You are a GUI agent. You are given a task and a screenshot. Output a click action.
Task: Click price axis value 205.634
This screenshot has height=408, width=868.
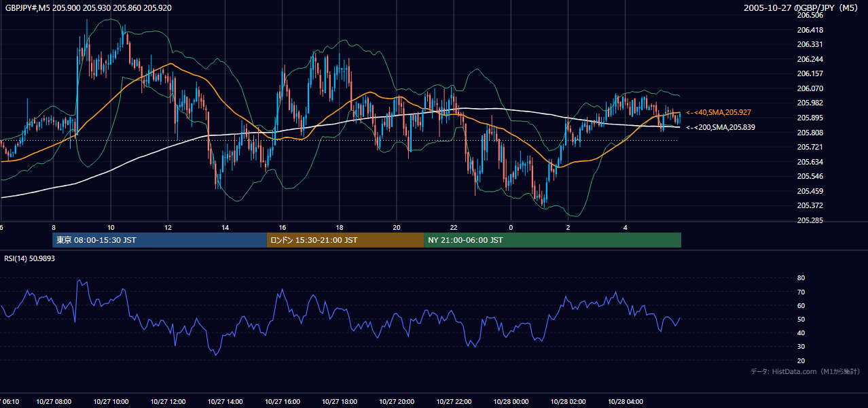[x=810, y=162]
